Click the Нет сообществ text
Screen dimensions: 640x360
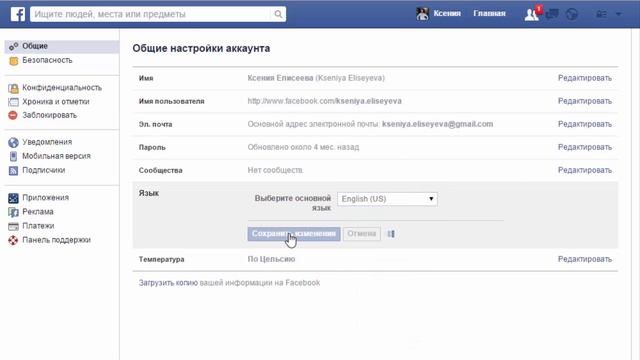coord(275,170)
